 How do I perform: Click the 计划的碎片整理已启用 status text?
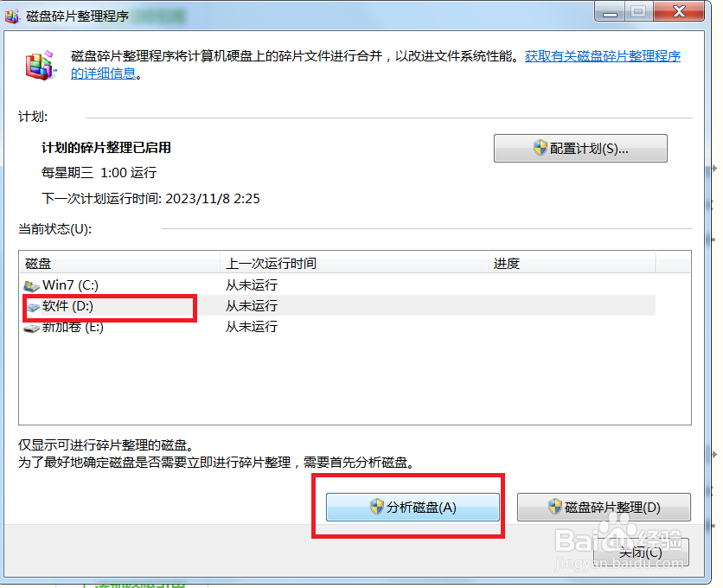tap(106, 148)
